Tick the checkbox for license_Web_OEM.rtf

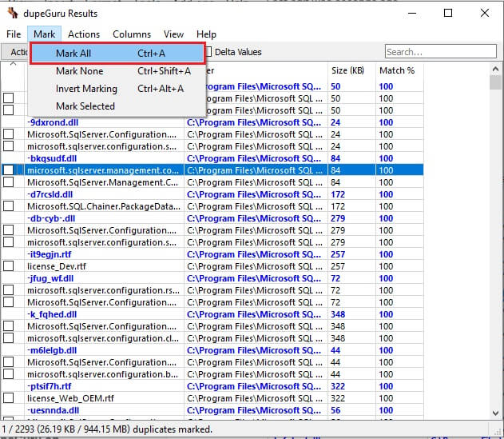(9, 398)
